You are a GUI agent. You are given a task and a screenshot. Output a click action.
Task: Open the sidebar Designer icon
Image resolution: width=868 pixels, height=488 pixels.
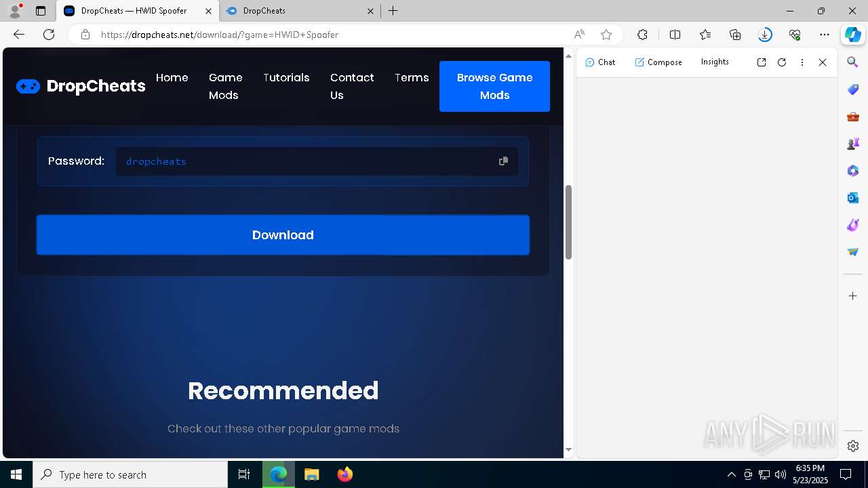(x=853, y=225)
